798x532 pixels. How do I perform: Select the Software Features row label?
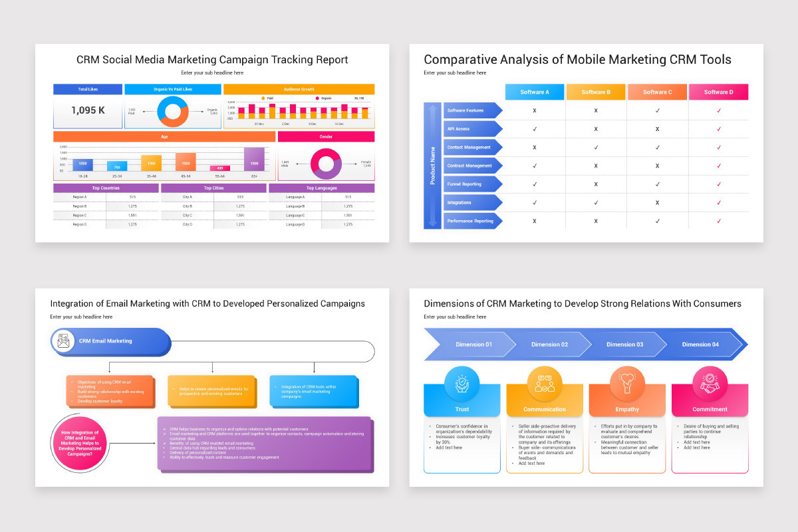473,110
